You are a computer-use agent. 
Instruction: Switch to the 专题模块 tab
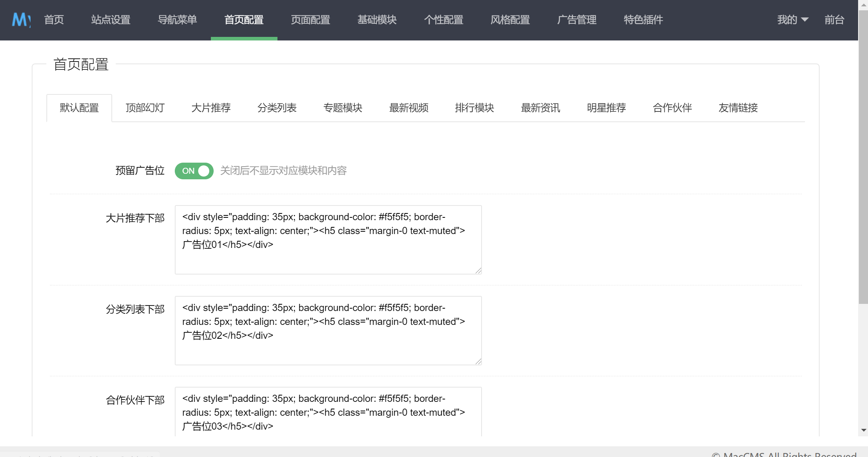pos(343,108)
